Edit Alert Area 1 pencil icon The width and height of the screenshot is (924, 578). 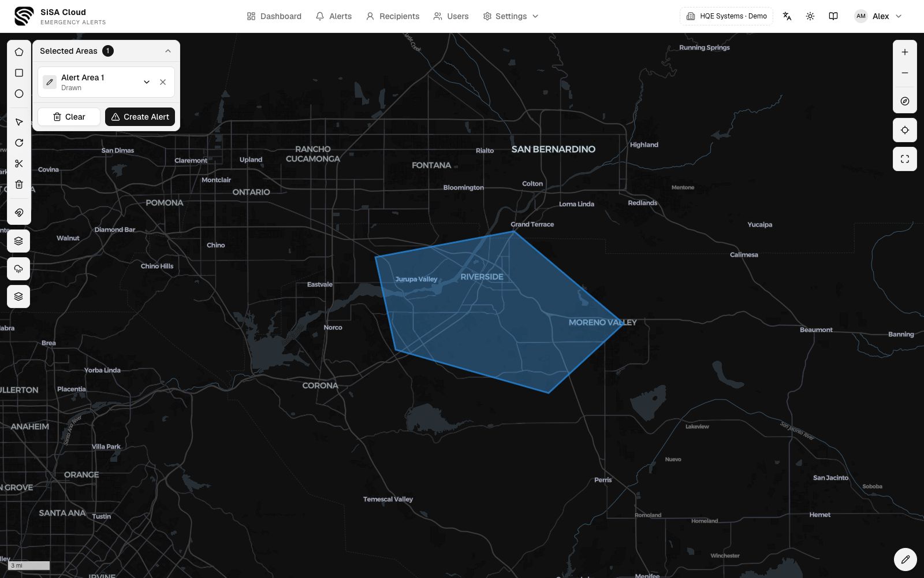(x=50, y=82)
